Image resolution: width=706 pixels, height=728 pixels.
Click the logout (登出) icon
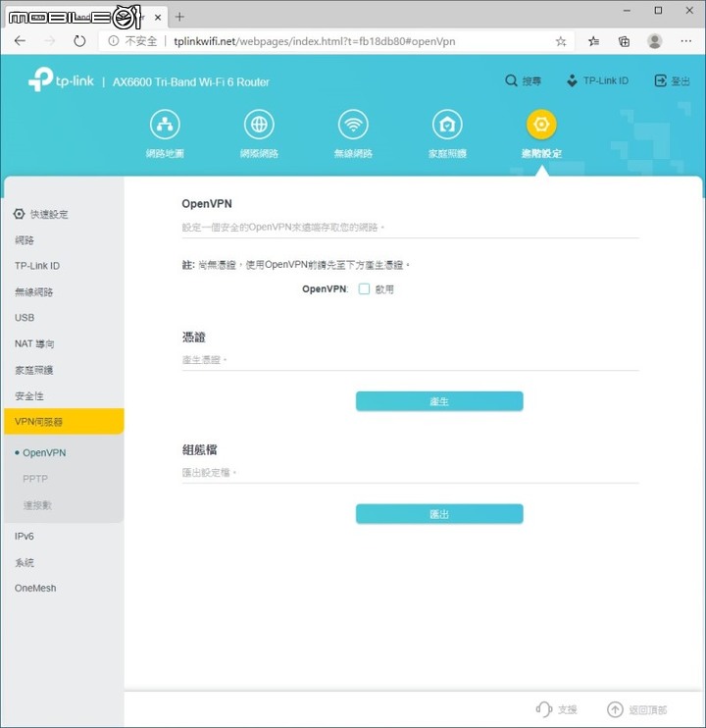[660, 80]
